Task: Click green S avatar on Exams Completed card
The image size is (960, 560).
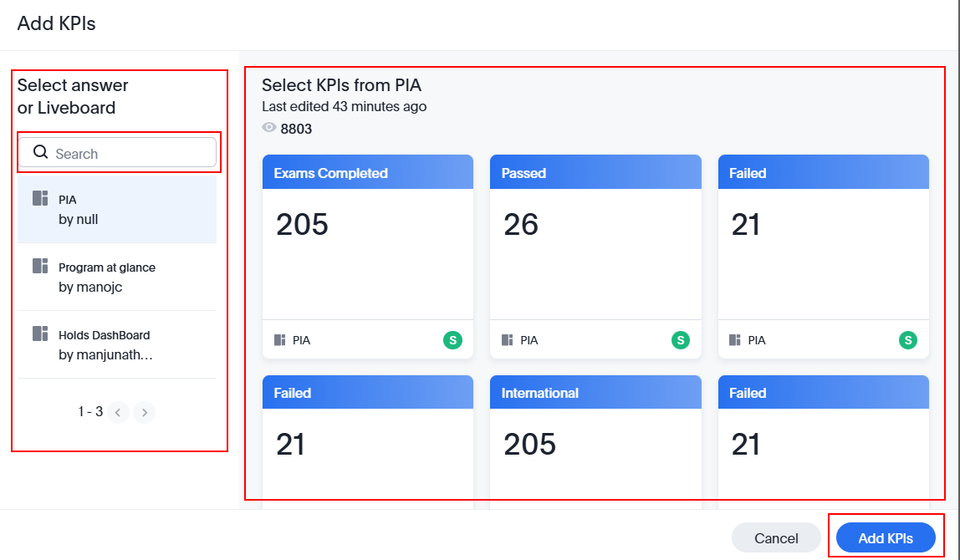Action: pyautogui.click(x=452, y=340)
